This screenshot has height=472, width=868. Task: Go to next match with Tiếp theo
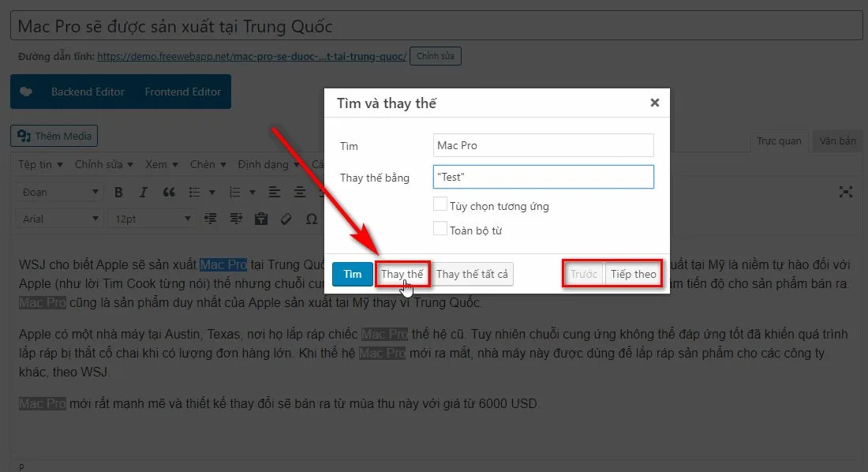(634, 274)
